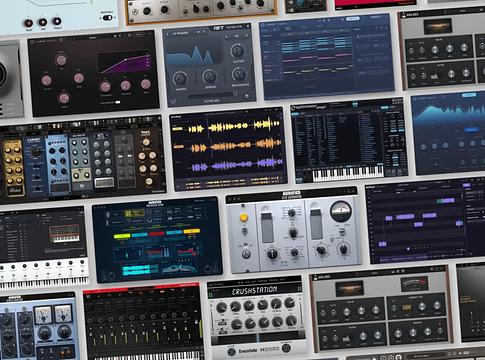Click the small square icon beside the Filter Mix bar

tap(247, 96)
